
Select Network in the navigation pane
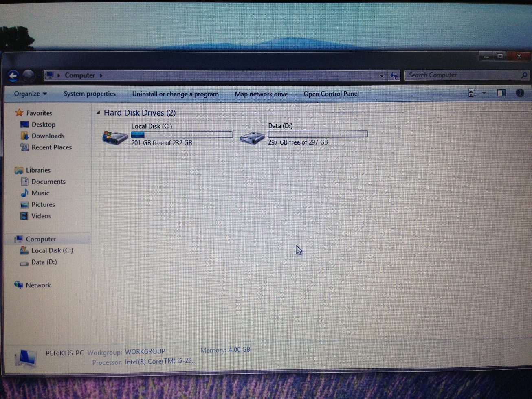tap(38, 285)
